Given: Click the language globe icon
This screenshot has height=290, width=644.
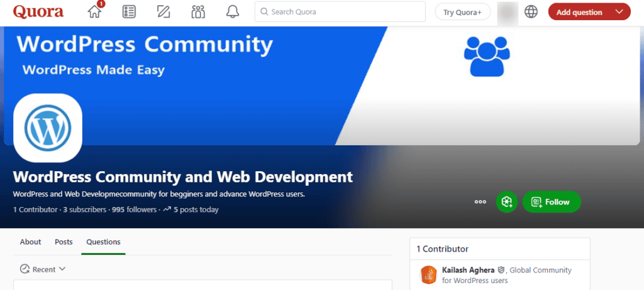Looking at the screenshot, I should (x=531, y=12).
